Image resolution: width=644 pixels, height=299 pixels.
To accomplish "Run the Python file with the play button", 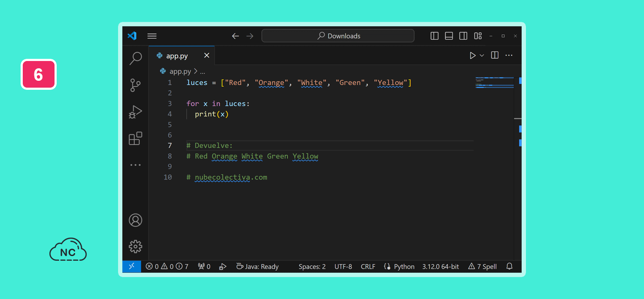I will [x=472, y=55].
